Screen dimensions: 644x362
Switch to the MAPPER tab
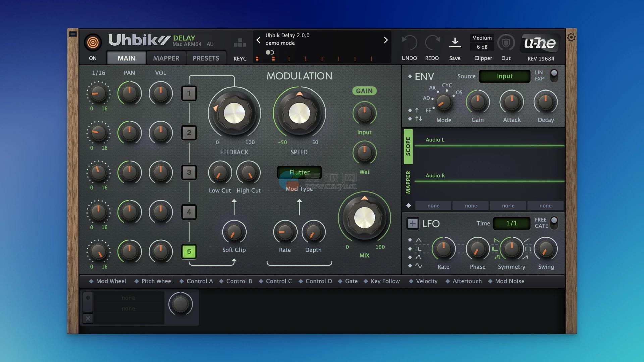point(166,58)
